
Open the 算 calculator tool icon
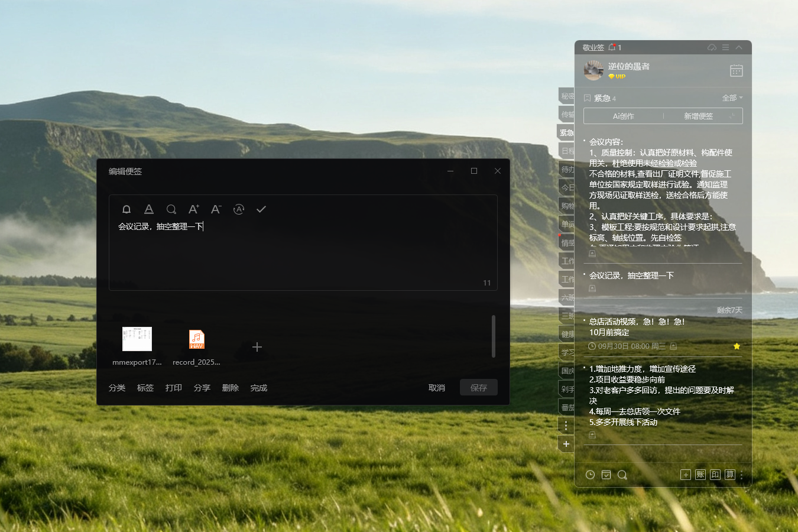click(730, 475)
